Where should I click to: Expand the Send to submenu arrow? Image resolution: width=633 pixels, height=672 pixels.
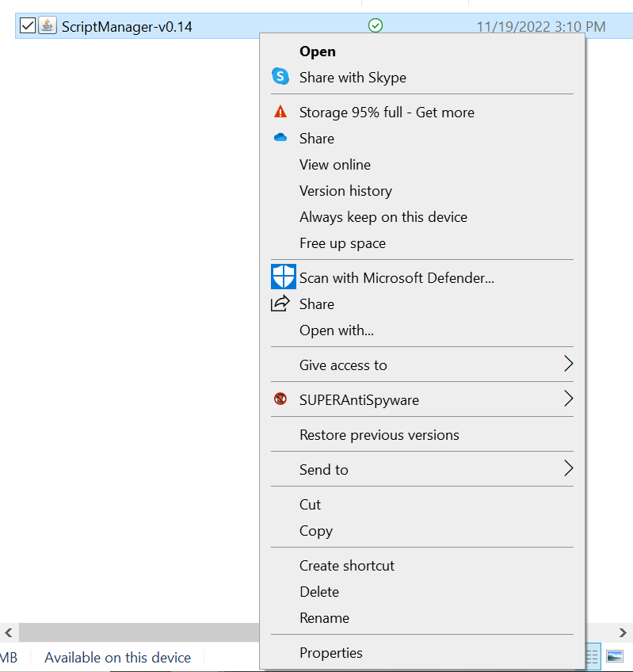tap(567, 469)
